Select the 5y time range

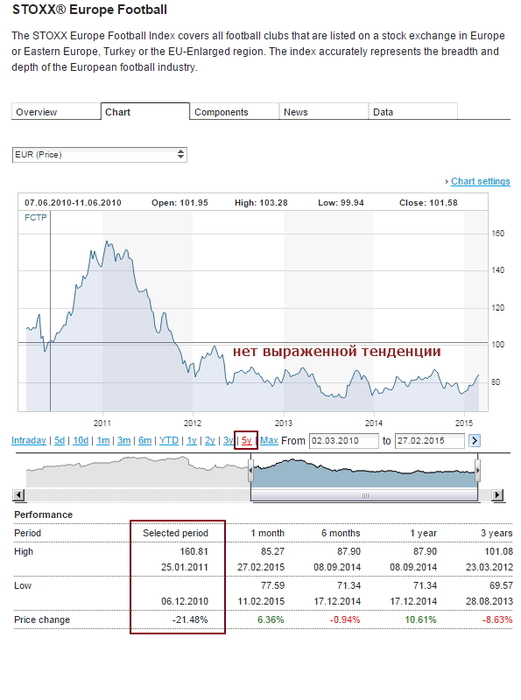point(246,441)
